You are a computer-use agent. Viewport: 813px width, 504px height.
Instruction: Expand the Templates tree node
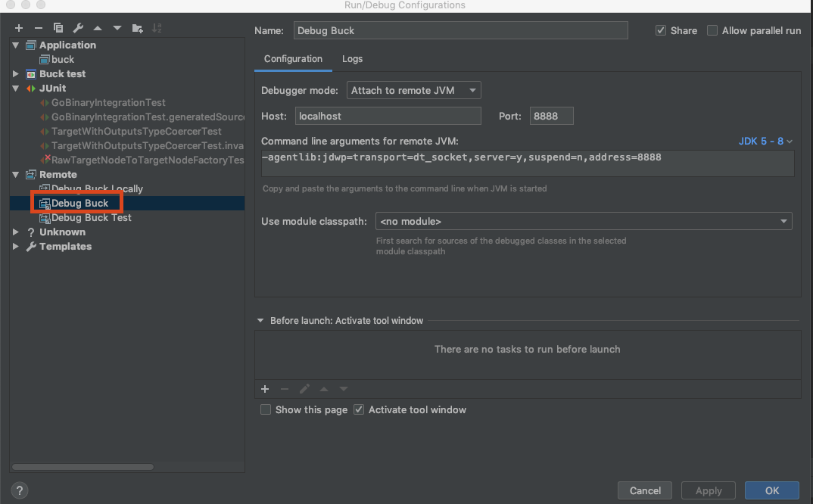[x=15, y=246]
